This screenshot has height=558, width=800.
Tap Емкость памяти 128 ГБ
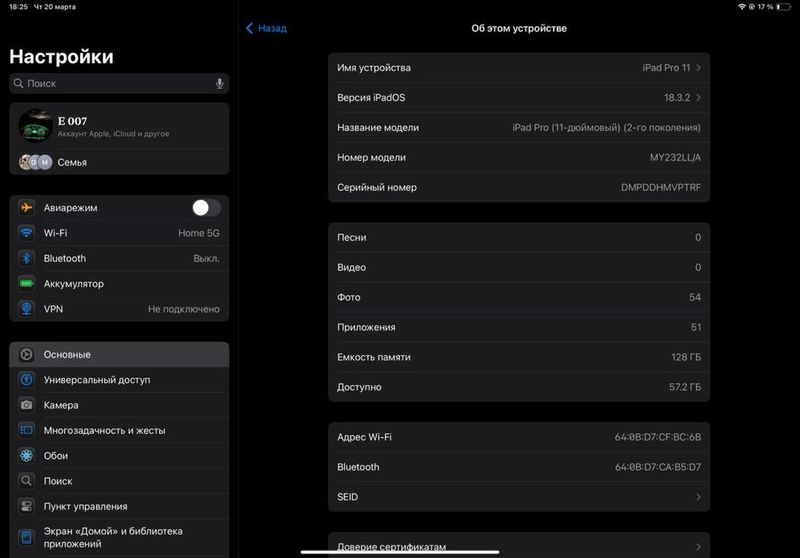[519, 357]
